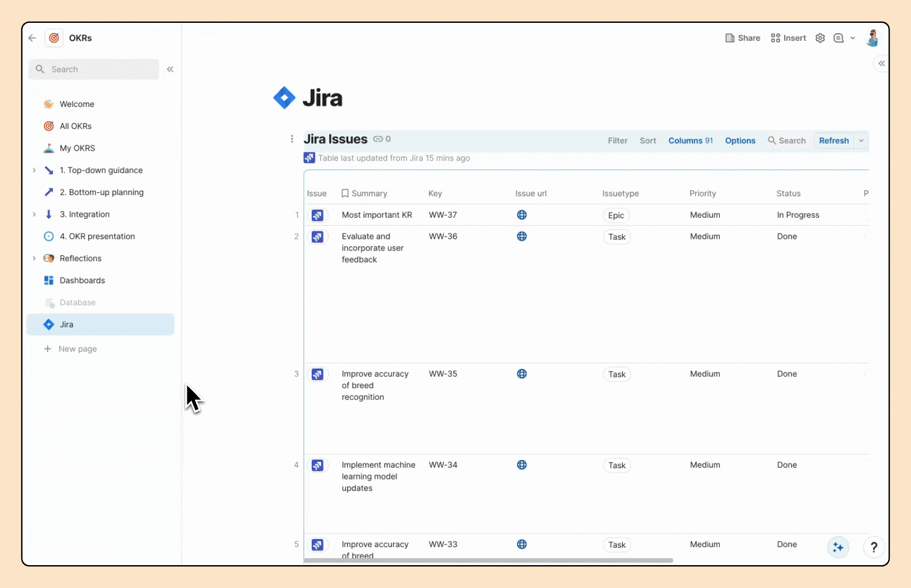Click 'Most important KR' summary cell
This screenshot has width=911, height=588.
point(377,215)
